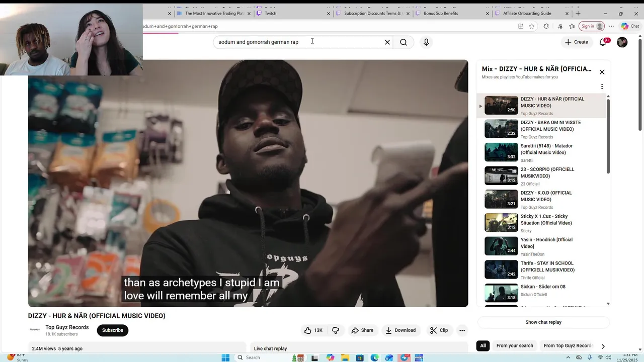Image resolution: width=644 pixels, height=362 pixels.
Task: Open browser favorites list icon
Action: (x=572, y=26)
